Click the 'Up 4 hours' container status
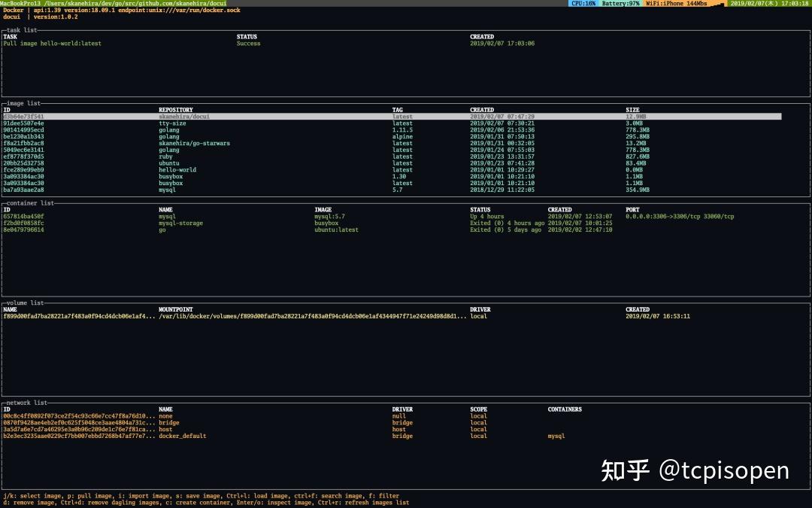This screenshot has height=508, width=812. (486, 217)
